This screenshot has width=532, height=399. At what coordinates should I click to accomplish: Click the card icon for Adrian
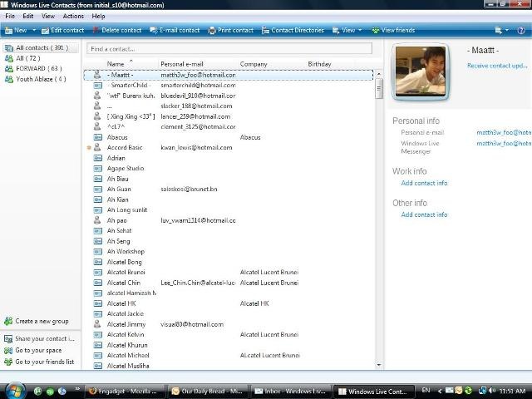click(98, 158)
